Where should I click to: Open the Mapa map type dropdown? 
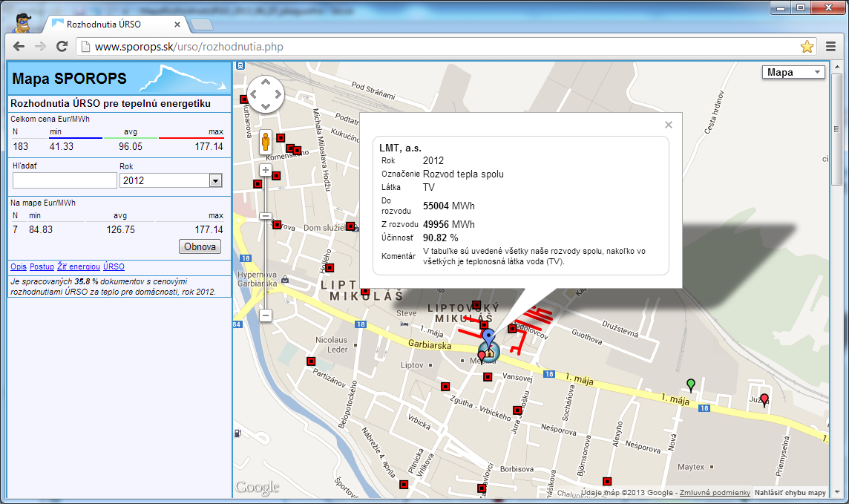[793, 73]
